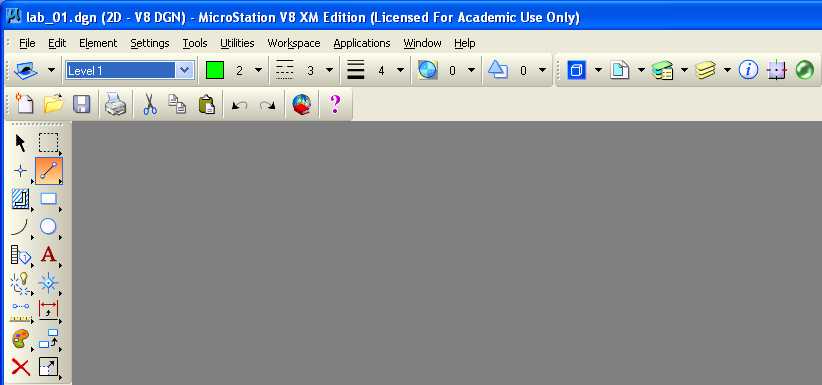
Task: Click the Copy icon
Action: pyautogui.click(x=177, y=104)
